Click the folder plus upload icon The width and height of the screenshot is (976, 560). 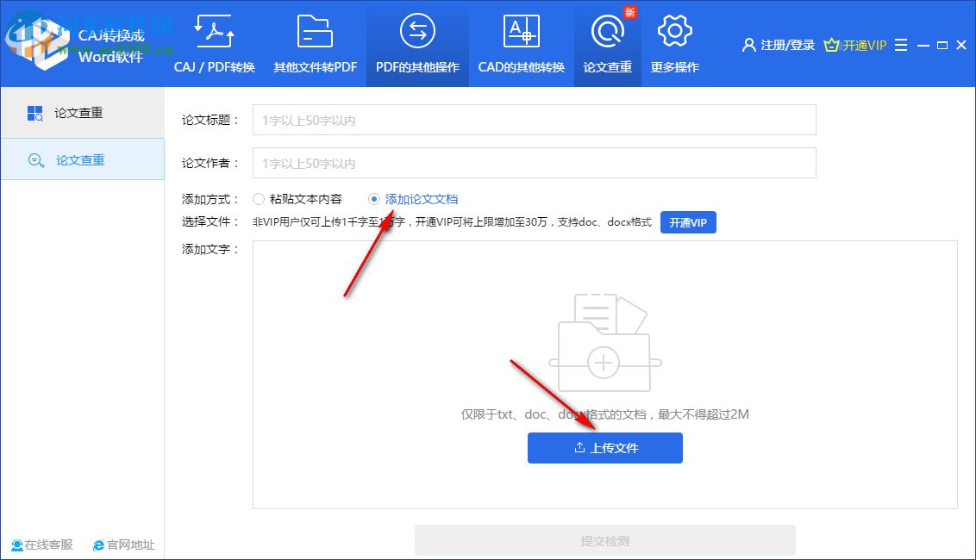tap(604, 343)
